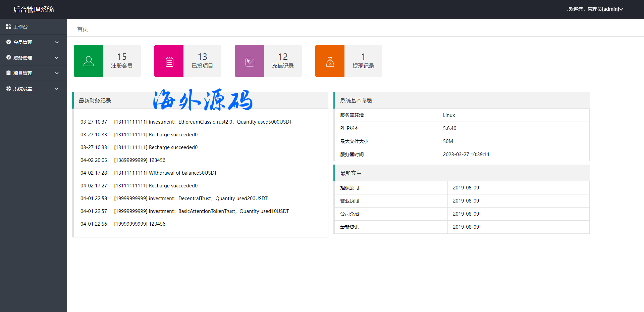Open the 公司介绍 article entry

pos(350,214)
